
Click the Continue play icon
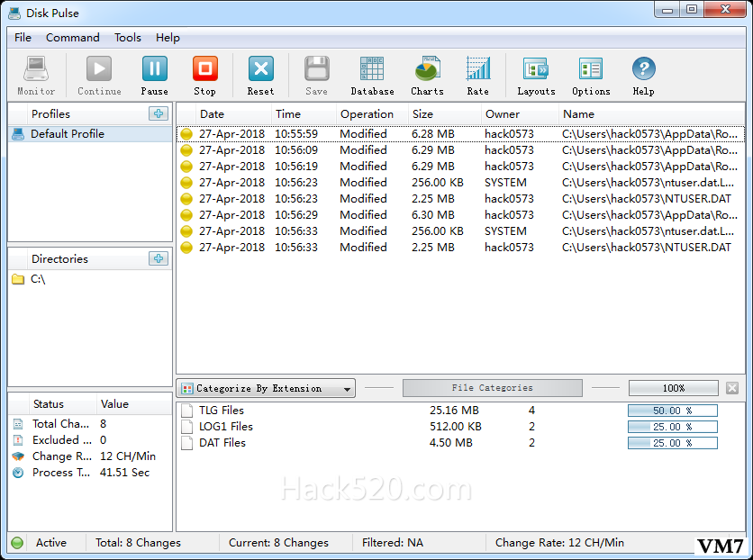[99, 68]
